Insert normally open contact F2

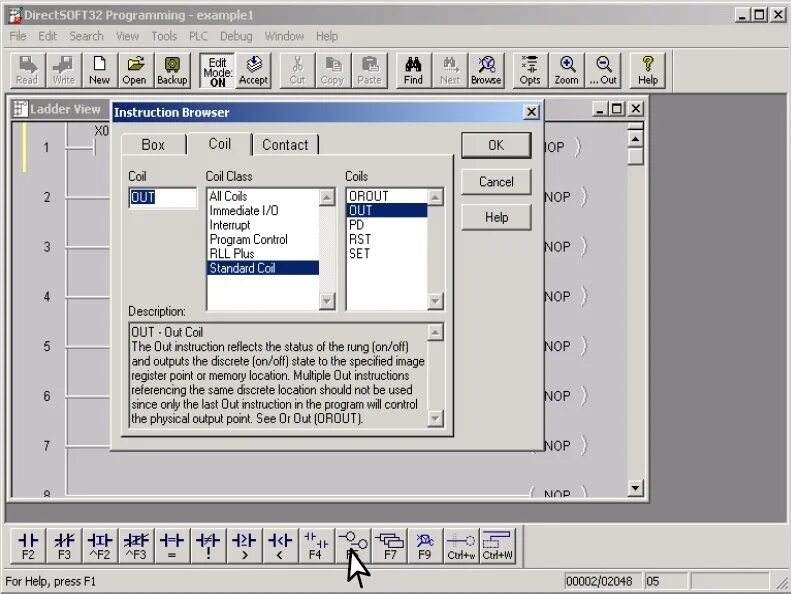(28, 546)
